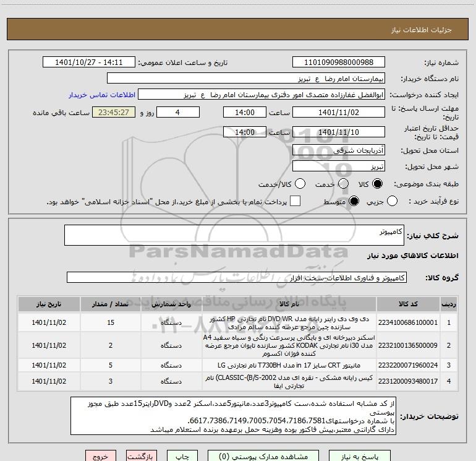Click the خروج exit button
Screen dimensions: 476x461
(101, 457)
